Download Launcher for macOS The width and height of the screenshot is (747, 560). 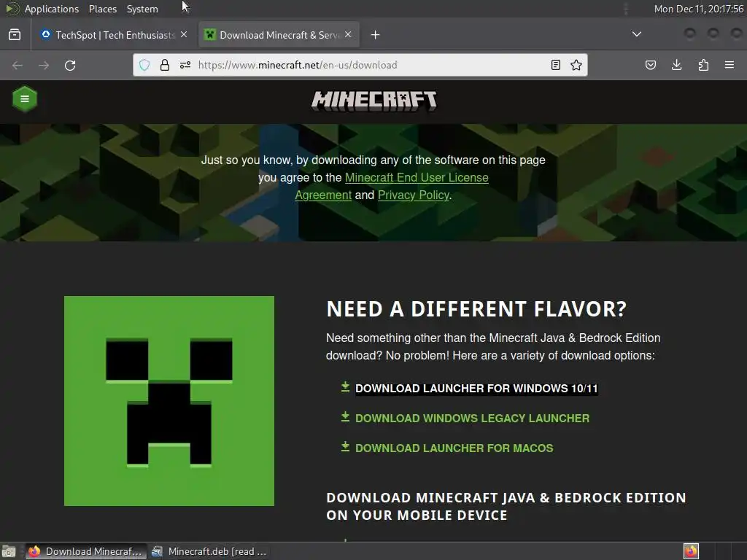click(x=454, y=448)
